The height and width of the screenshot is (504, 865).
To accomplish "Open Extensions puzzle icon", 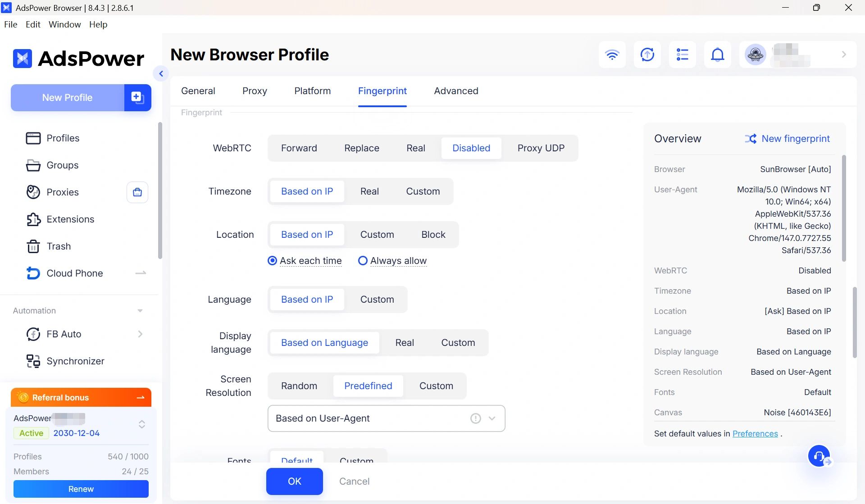I will (33, 219).
